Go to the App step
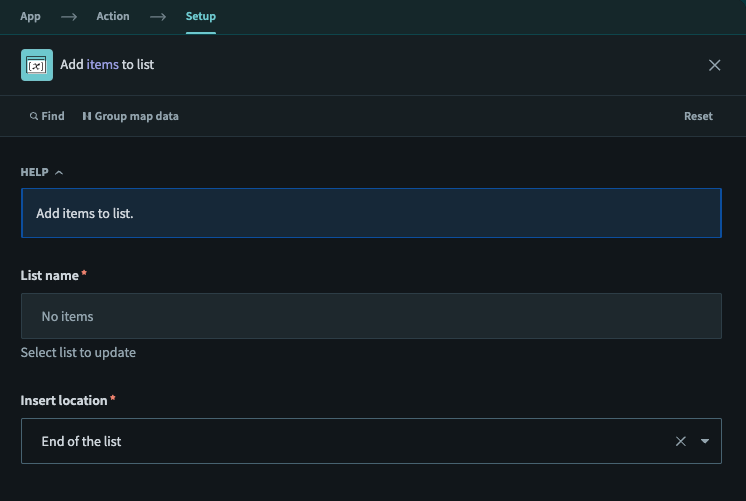 [30, 17]
